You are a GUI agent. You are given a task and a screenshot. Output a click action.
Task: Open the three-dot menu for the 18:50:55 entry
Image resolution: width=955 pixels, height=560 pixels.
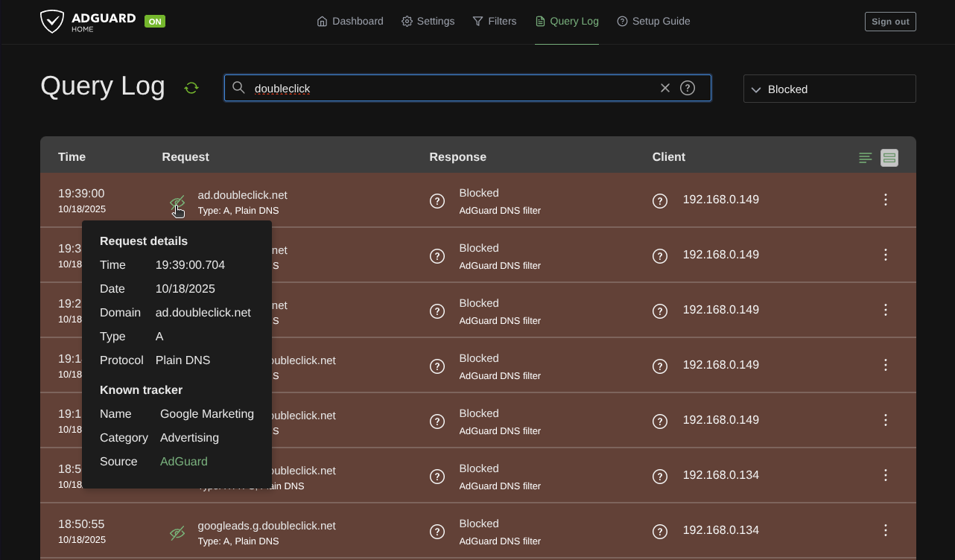[885, 530]
